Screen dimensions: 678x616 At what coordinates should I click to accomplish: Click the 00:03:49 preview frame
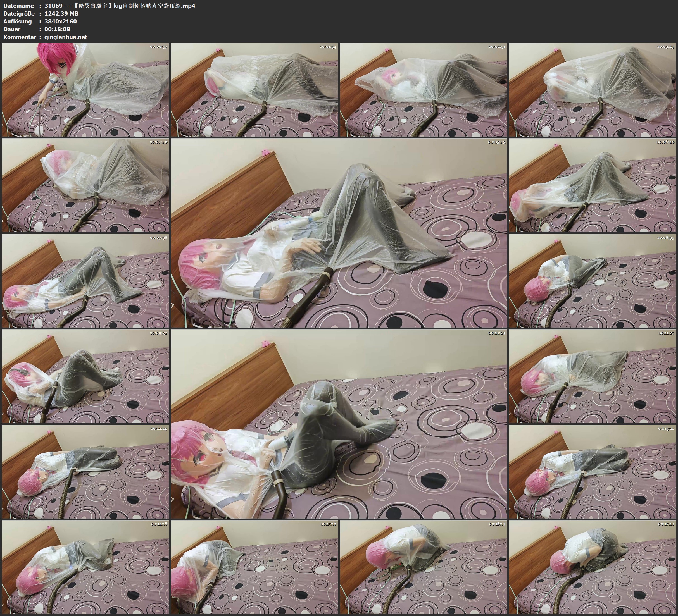click(593, 90)
